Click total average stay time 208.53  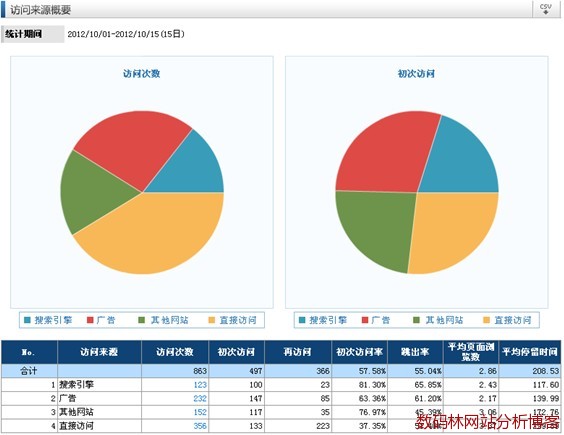pos(546,371)
